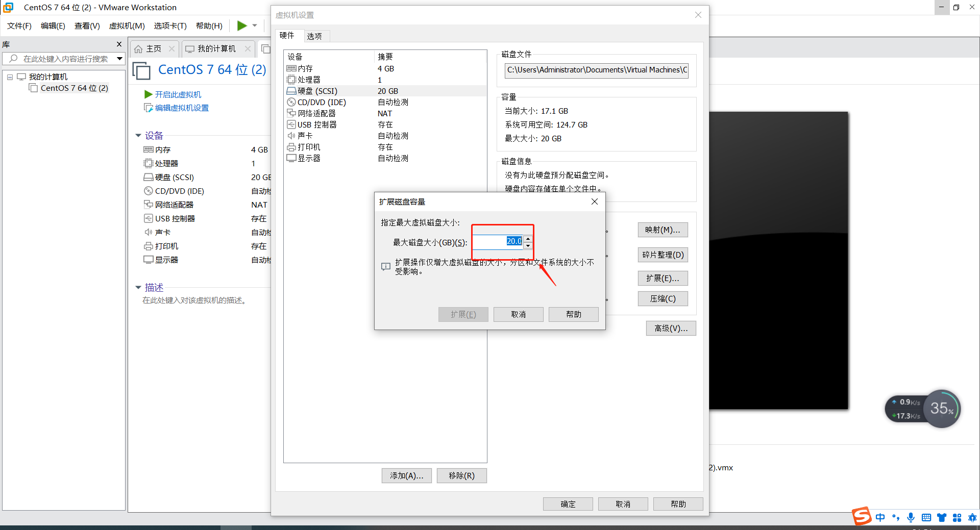Click 确定 in the settings dialog

[x=568, y=504]
